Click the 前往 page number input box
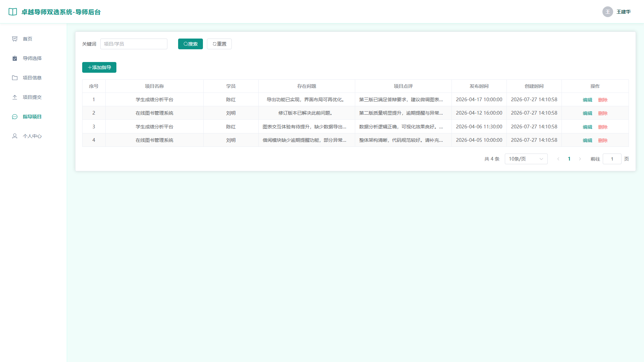Viewport: 644px width, 362px height. point(612,159)
